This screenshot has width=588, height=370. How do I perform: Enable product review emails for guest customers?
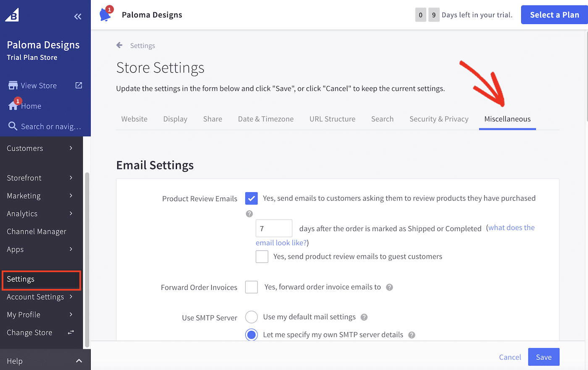point(262,256)
